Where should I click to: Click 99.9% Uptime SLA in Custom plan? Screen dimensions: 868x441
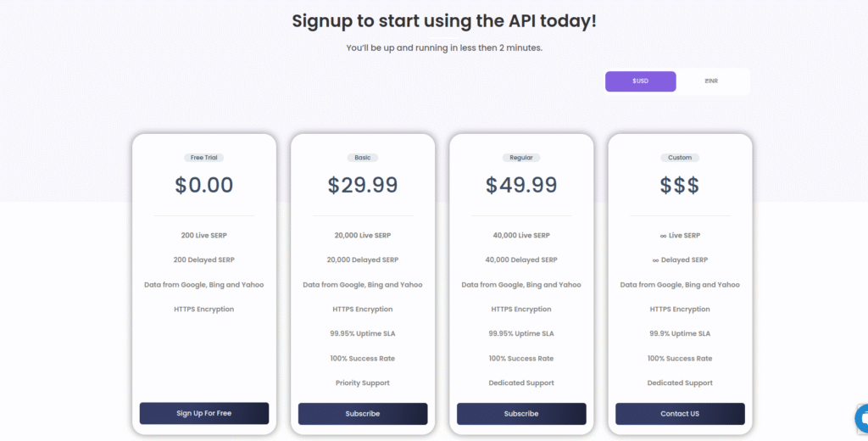pyautogui.click(x=680, y=334)
